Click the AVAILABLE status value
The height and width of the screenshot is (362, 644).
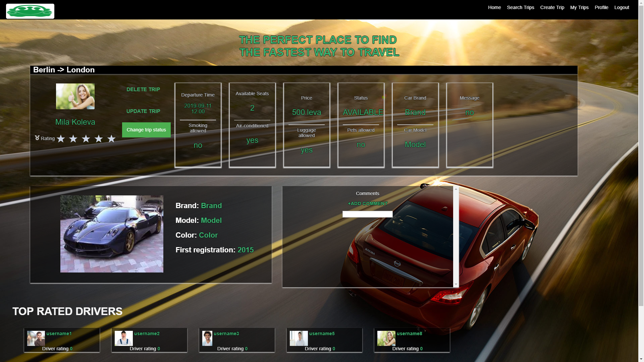[x=363, y=112]
